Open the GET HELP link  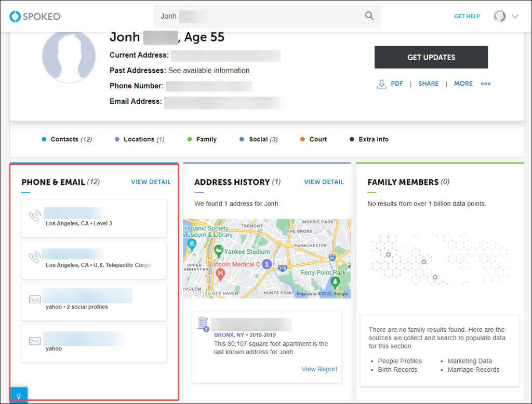pyautogui.click(x=467, y=16)
